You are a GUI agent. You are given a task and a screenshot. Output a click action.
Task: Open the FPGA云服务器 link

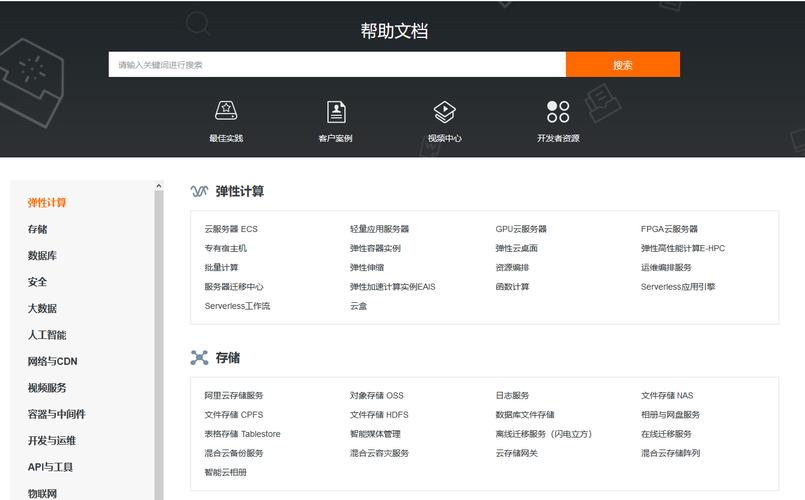click(x=669, y=229)
